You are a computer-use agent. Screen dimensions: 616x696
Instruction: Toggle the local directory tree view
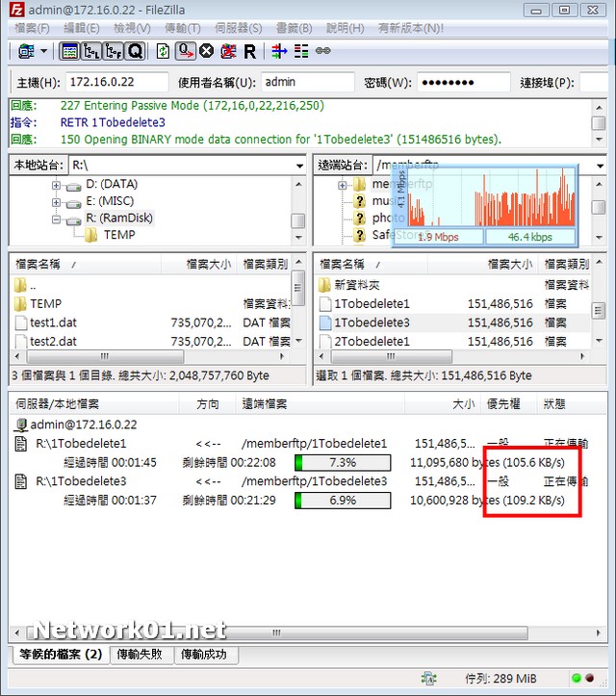(91, 51)
